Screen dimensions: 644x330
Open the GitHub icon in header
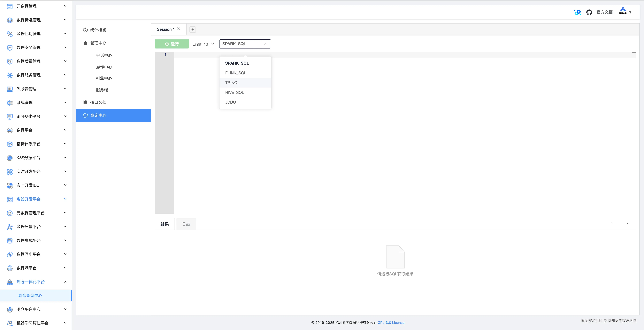tap(589, 12)
